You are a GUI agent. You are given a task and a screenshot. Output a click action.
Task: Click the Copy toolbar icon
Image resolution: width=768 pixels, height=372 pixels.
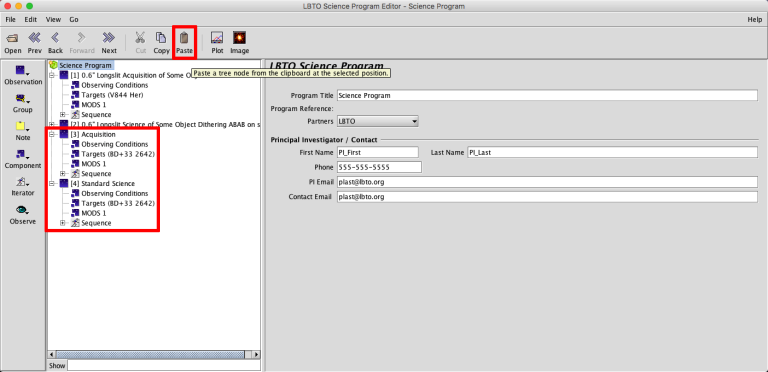click(x=161, y=38)
